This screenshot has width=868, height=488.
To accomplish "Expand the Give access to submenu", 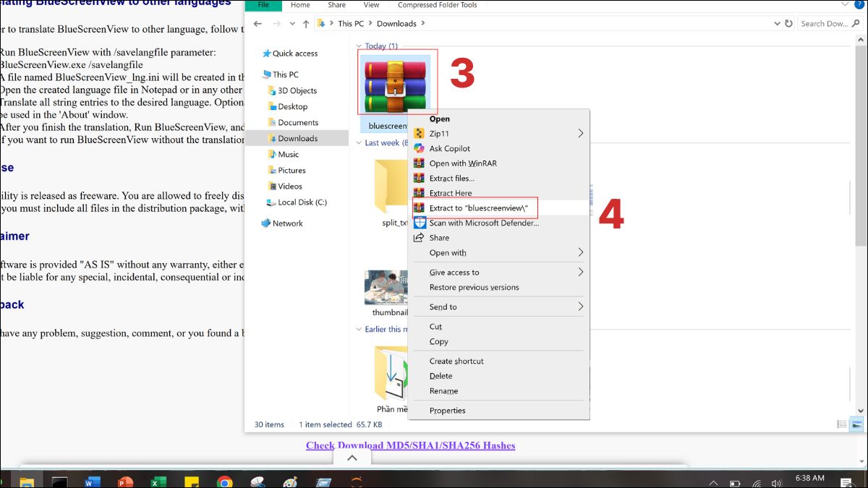I will pos(581,272).
